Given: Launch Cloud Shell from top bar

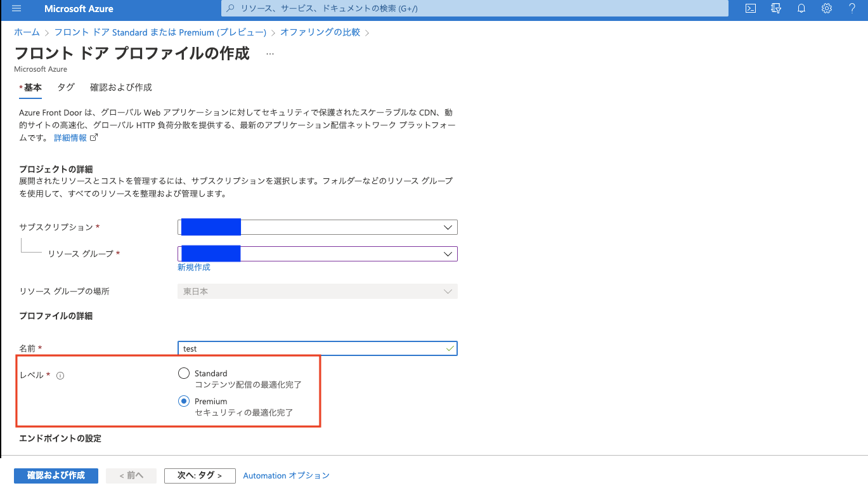Looking at the screenshot, I should 751,8.
